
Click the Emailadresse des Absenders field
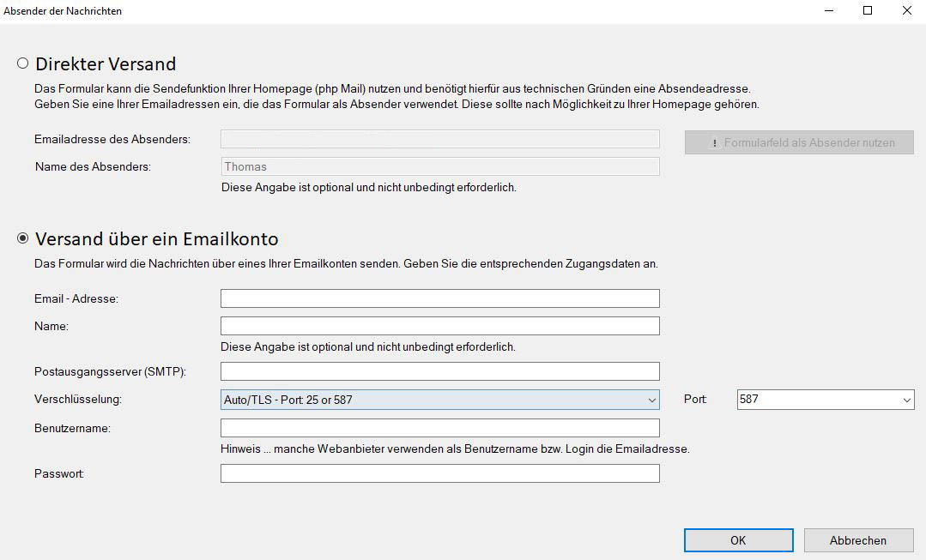439,139
